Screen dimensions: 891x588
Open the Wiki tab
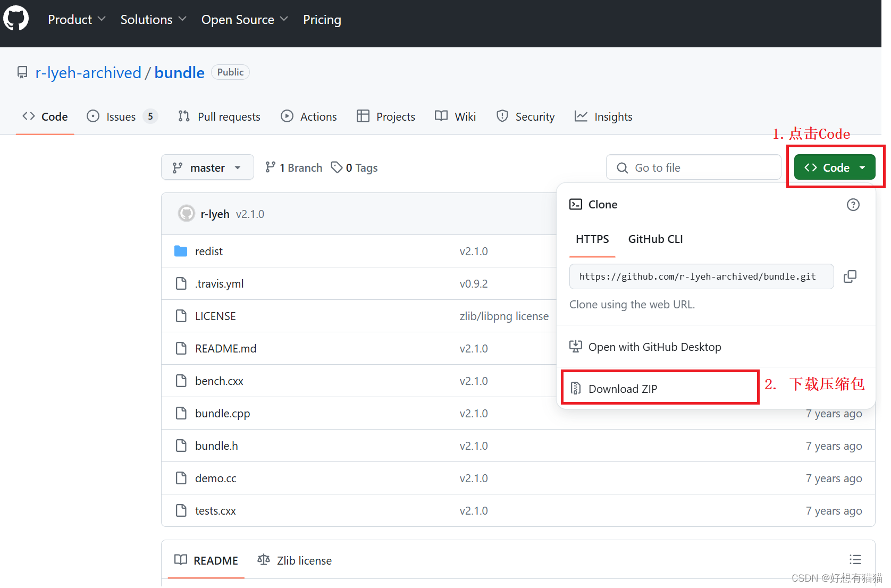(455, 116)
